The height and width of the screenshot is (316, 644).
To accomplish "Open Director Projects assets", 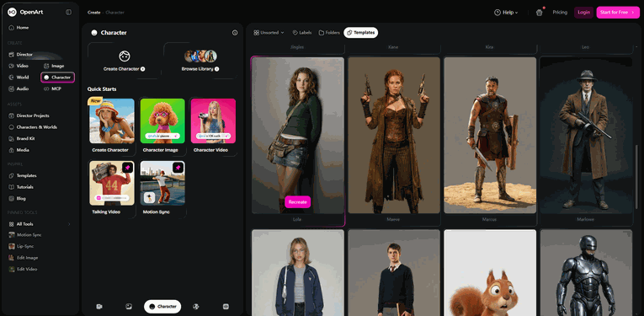I will click(x=29, y=115).
